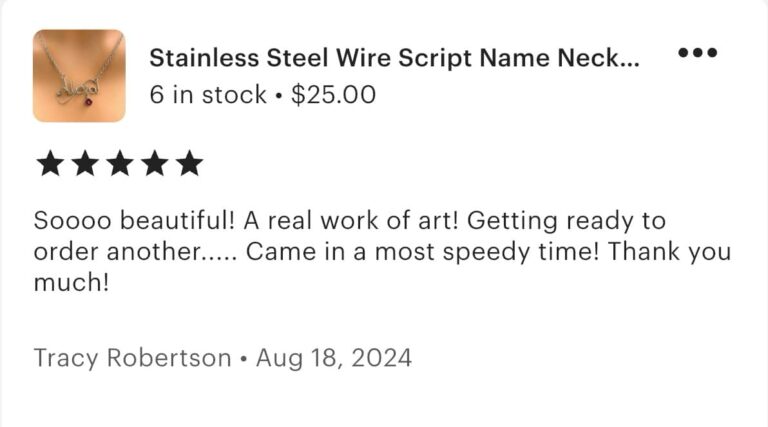The width and height of the screenshot is (768, 427).
Task: Click the 'Soooo beautiful!' review phrase
Action: (x=134, y=221)
